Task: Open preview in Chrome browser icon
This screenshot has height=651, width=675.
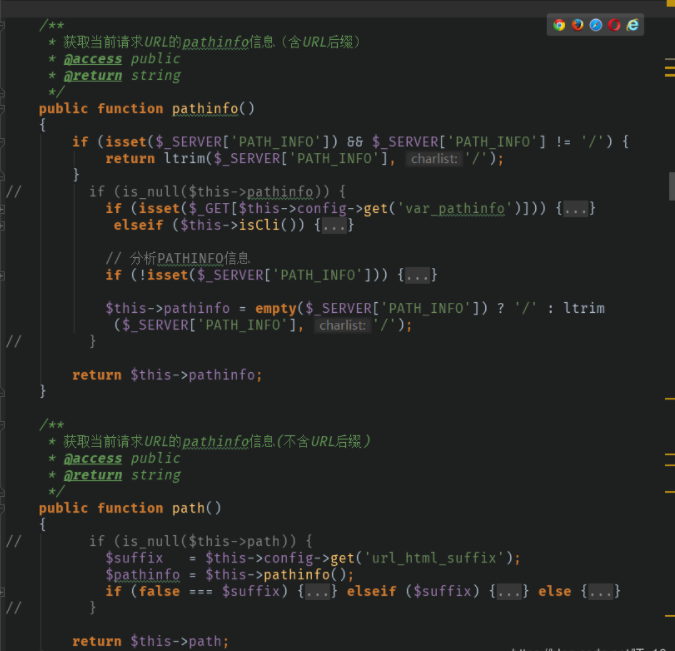Action: click(x=559, y=25)
